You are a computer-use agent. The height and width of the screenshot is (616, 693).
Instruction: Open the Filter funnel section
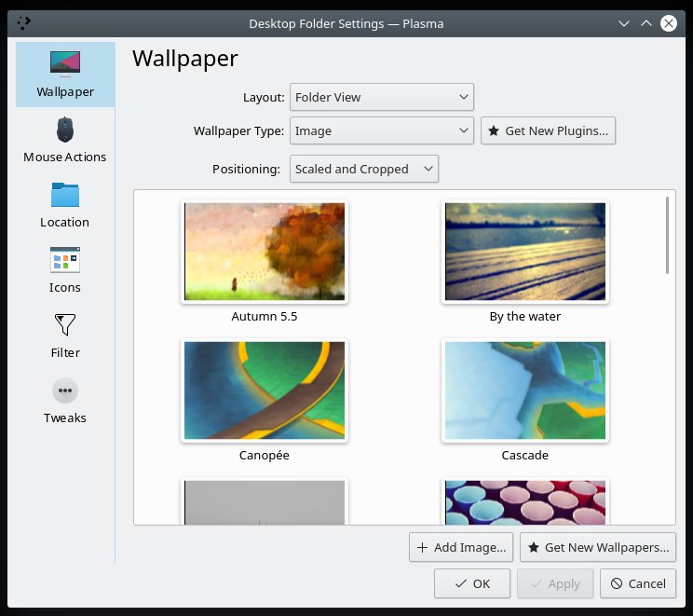65,335
